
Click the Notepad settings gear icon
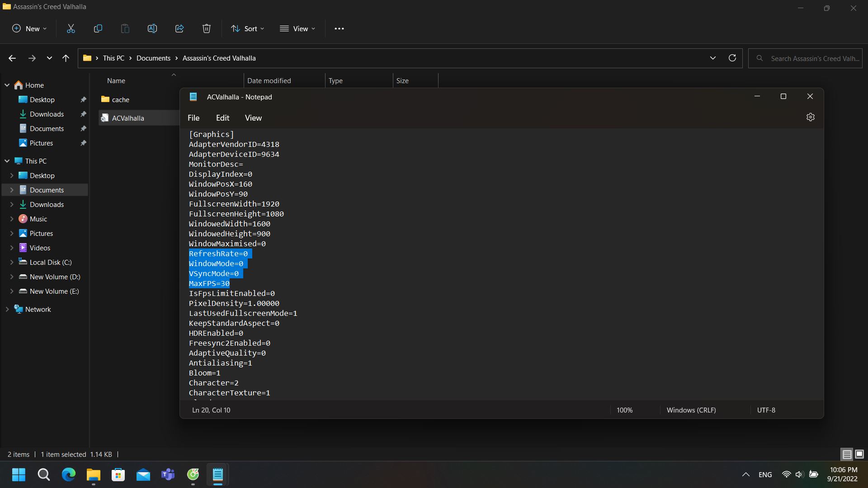point(811,117)
